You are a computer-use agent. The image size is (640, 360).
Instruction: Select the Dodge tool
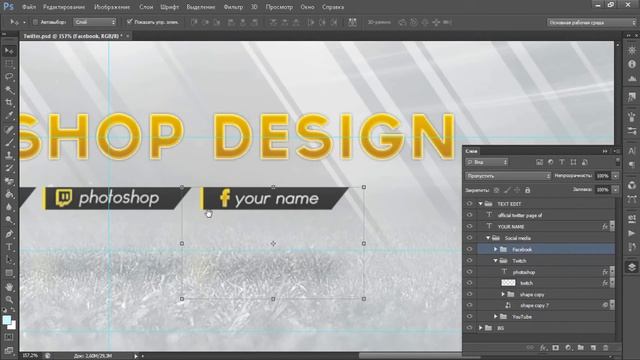pyautogui.click(x=9, y=220)
